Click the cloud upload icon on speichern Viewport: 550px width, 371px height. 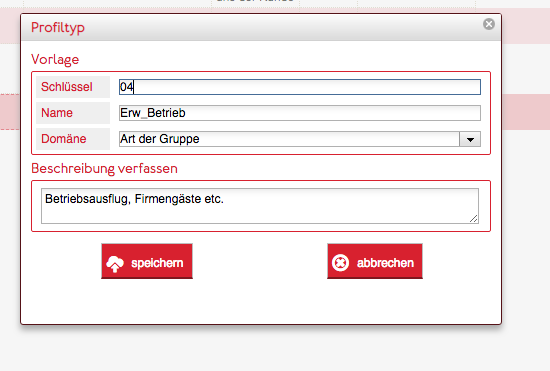(x=115, y=264)
